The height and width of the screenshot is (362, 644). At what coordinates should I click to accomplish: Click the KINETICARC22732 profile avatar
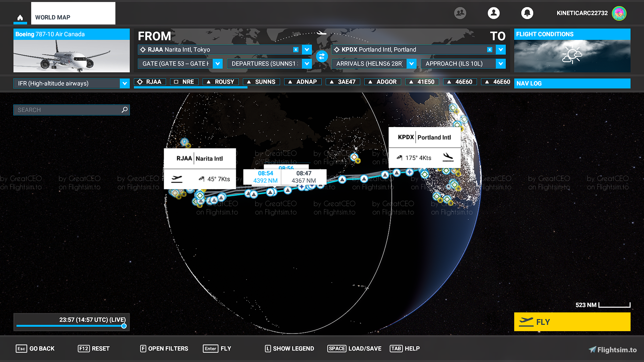click(619, 13)
